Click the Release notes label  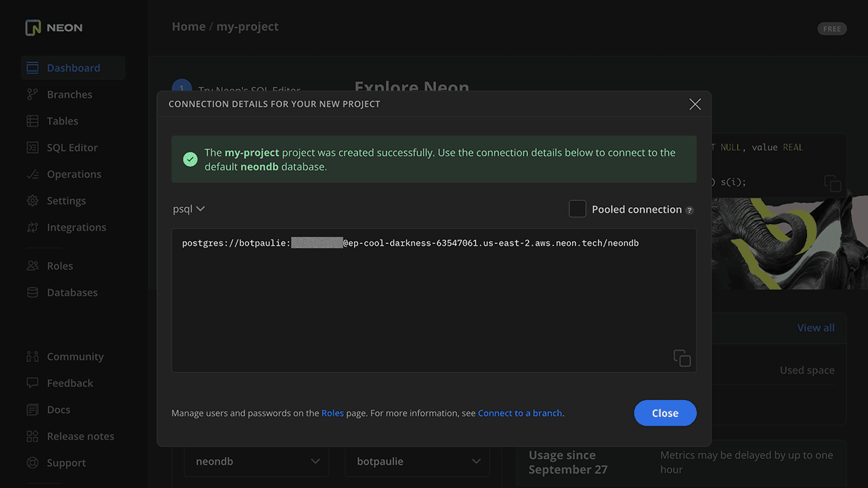pyautogui.click(x=81, y=437)
